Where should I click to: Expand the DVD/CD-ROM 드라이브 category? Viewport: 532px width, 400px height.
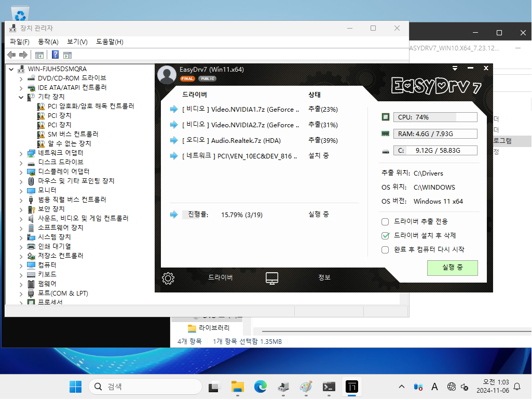point(21,79)
